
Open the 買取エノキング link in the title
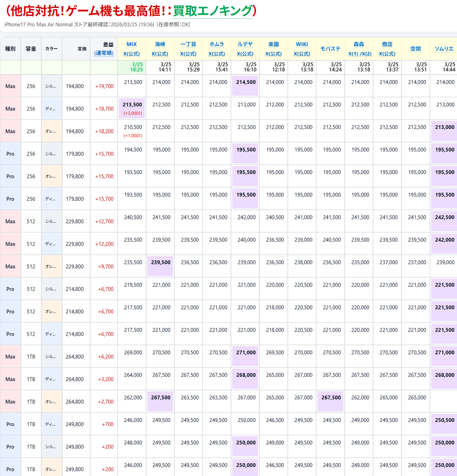pyautogui.click(x=213, y=11)
